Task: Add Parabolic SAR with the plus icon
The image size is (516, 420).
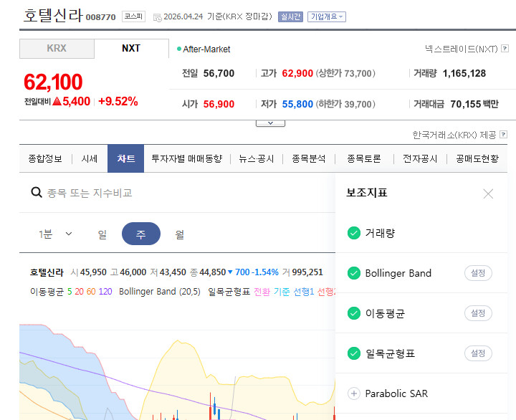Action: click(354, 393)
